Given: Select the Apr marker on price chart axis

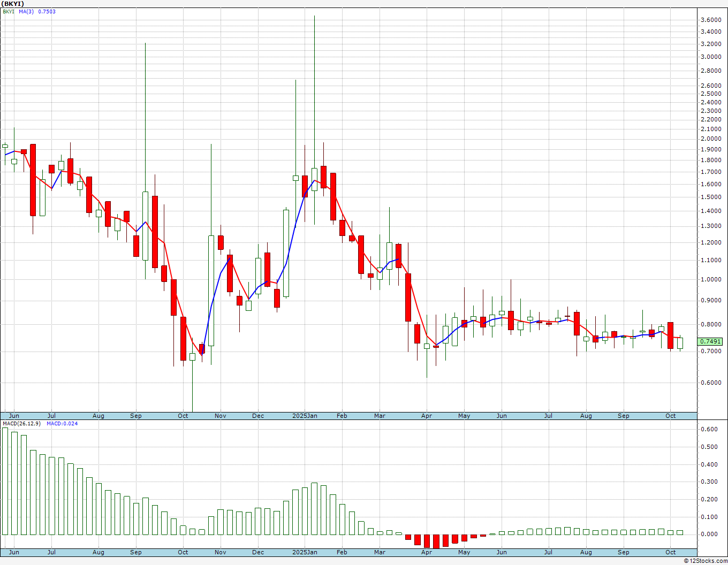Looking at the screenshot, I should [x=427, y=416].
